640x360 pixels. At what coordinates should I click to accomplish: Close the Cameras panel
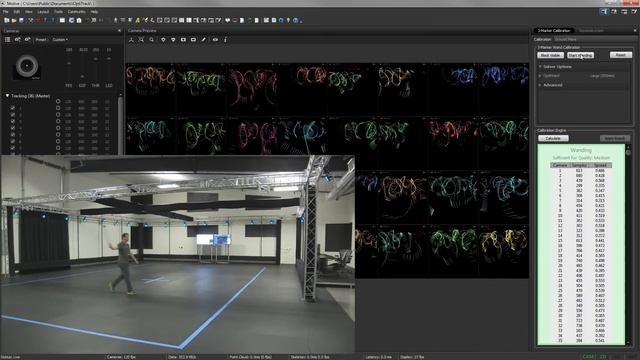pos(119,31)
